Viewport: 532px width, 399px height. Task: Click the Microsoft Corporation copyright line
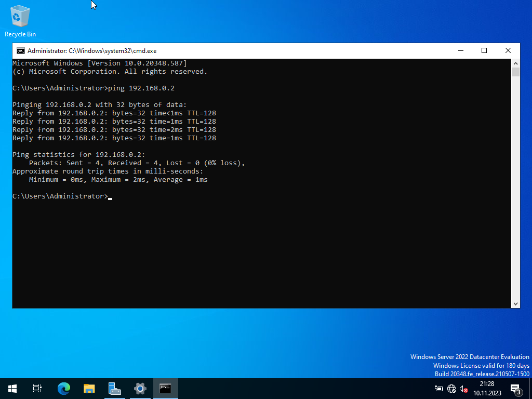[x=110, y=72]
